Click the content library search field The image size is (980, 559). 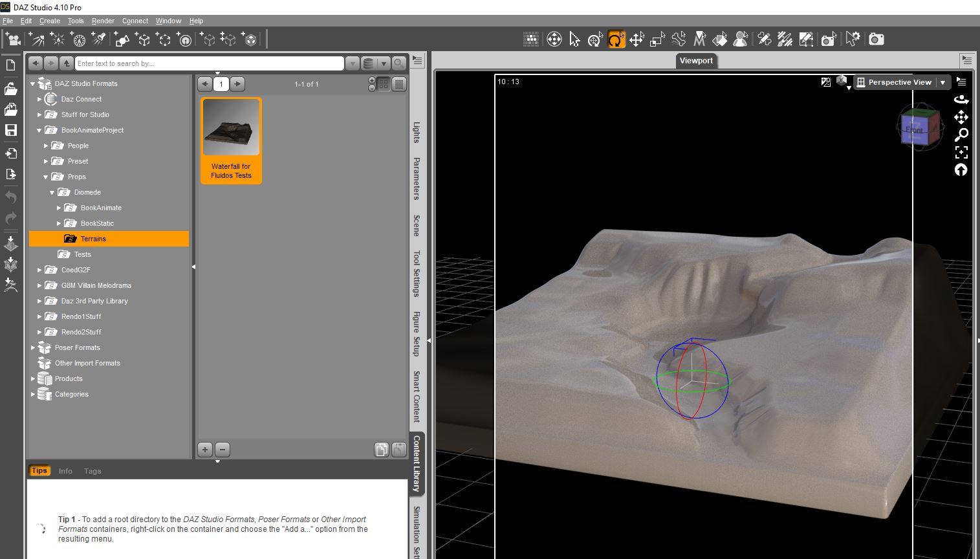[x=210, y=63]
